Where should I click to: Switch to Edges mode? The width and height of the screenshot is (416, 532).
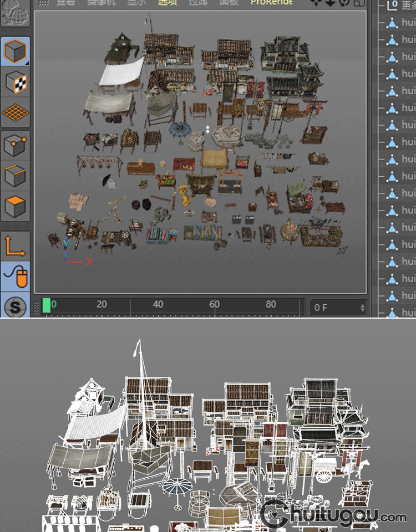[x=15, y=176]
